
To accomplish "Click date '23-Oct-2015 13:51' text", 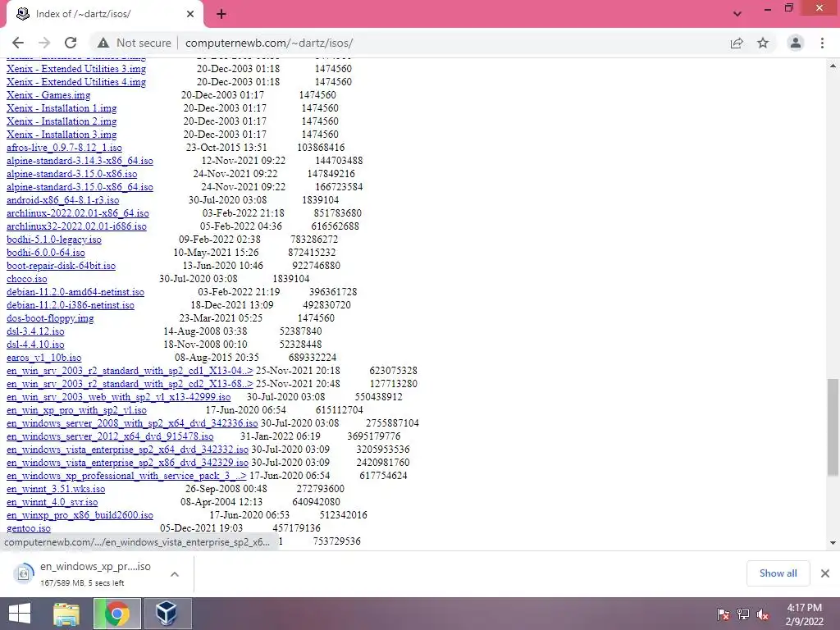I will 226,148.
